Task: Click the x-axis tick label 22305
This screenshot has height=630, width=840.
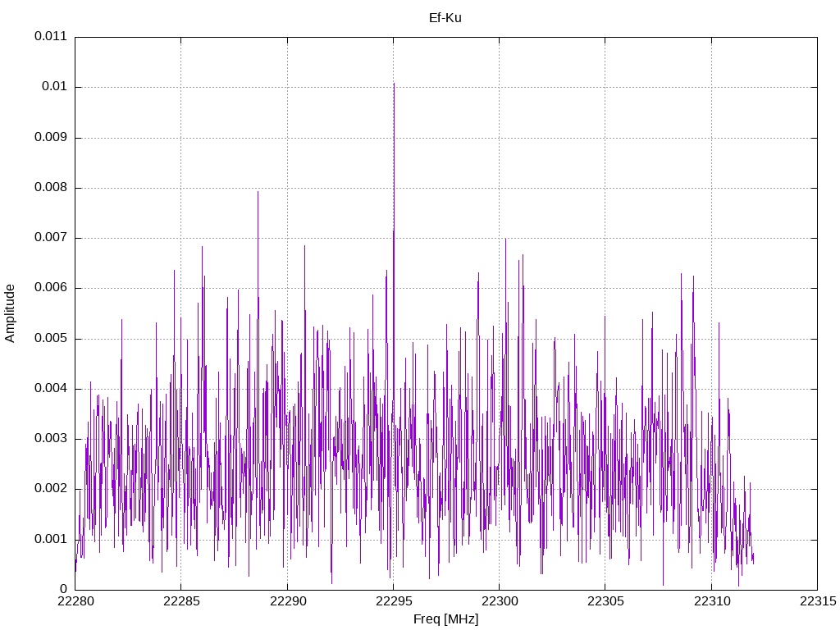Action: [605, 601]
